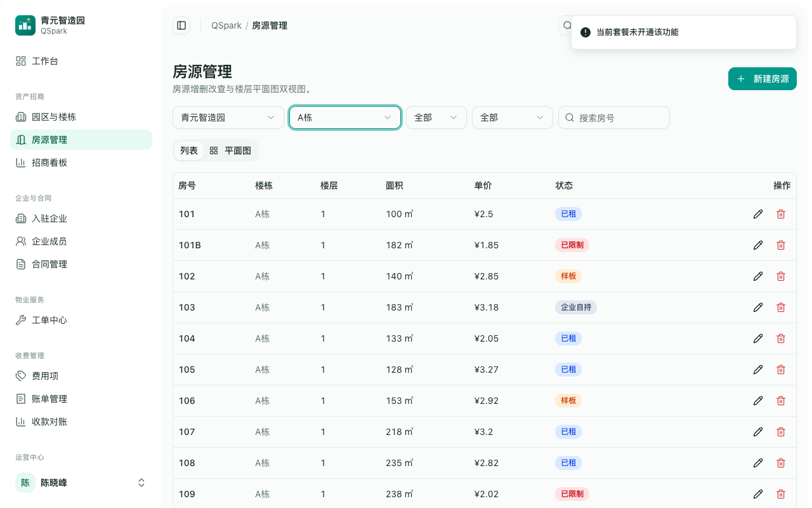812x508 pixels.
Task: Click the 新建房源 button
Action: point(763,79)
